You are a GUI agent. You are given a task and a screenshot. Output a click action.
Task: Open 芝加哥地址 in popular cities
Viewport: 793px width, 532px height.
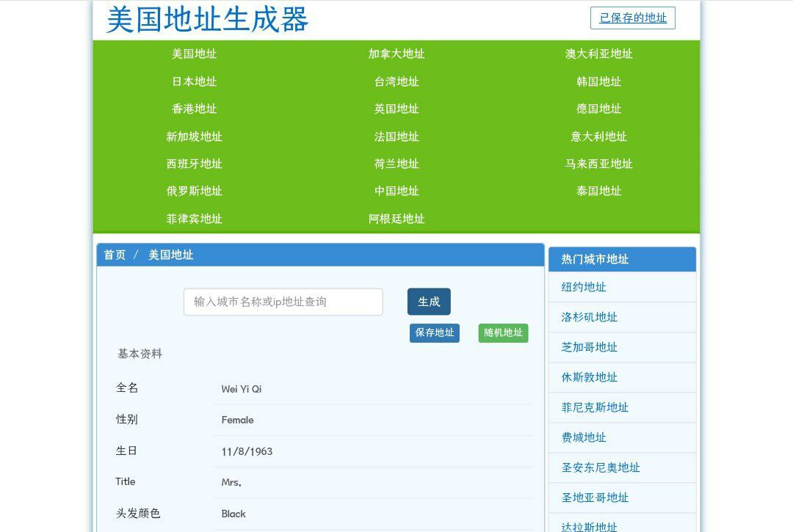589,348
